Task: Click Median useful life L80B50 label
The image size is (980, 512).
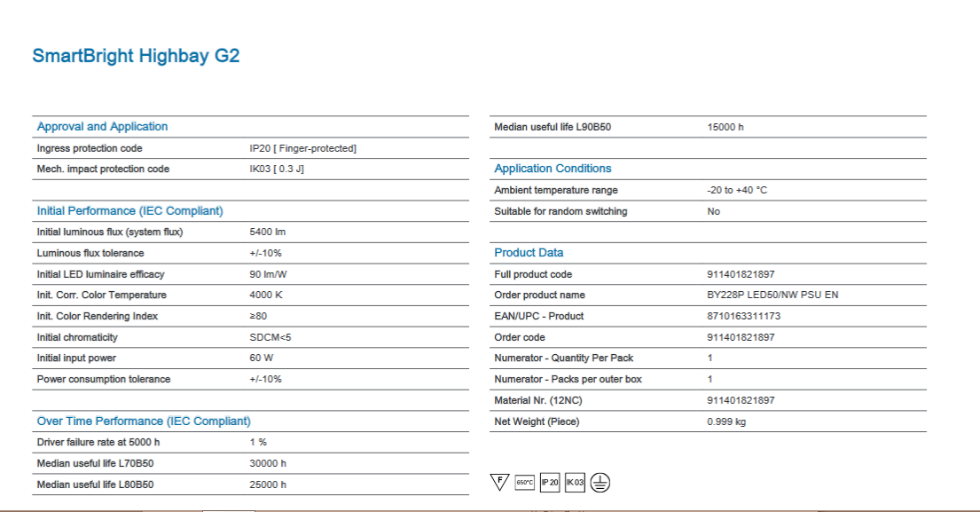Action: pyautogui.click(x=95, y=484)
